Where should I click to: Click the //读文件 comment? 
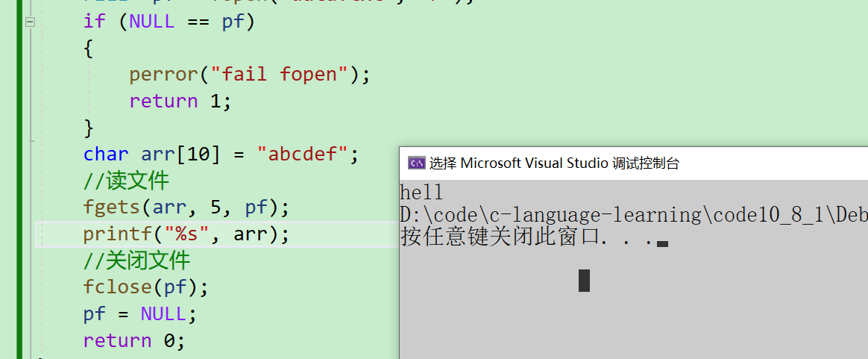point(126,181)
